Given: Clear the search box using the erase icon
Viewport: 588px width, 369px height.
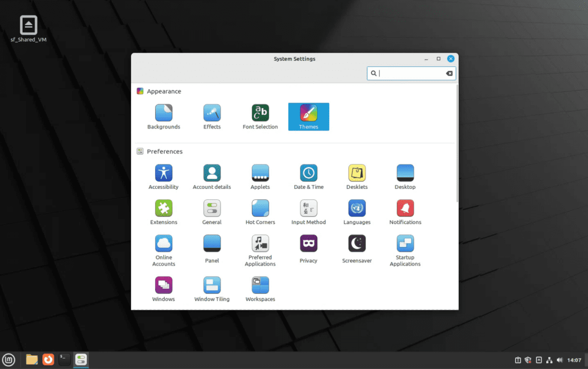Looking at the screenshot, I should click(449, 73).
